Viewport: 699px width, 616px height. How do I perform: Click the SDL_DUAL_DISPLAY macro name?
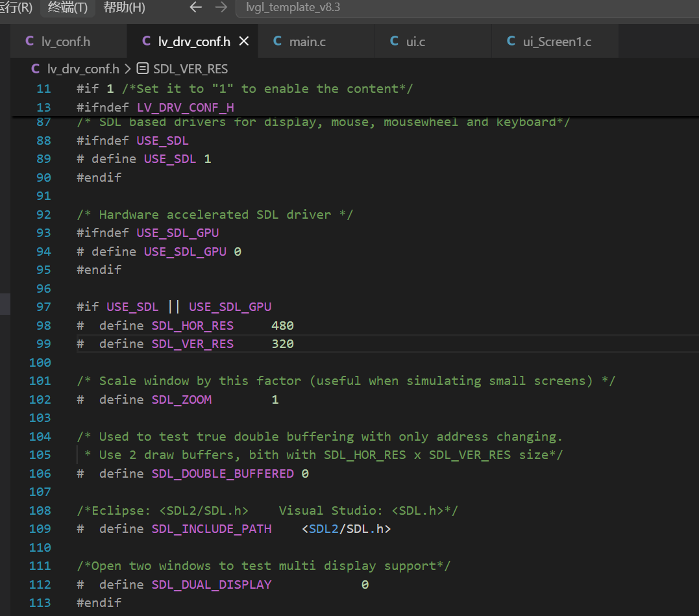(x=212, y=585)
